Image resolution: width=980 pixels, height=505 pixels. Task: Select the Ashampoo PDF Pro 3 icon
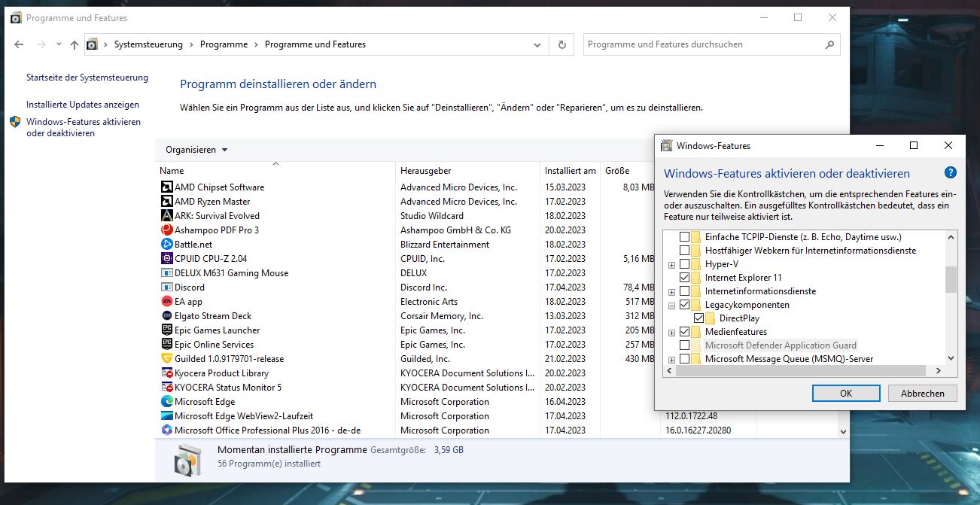[x=167, y=230]
